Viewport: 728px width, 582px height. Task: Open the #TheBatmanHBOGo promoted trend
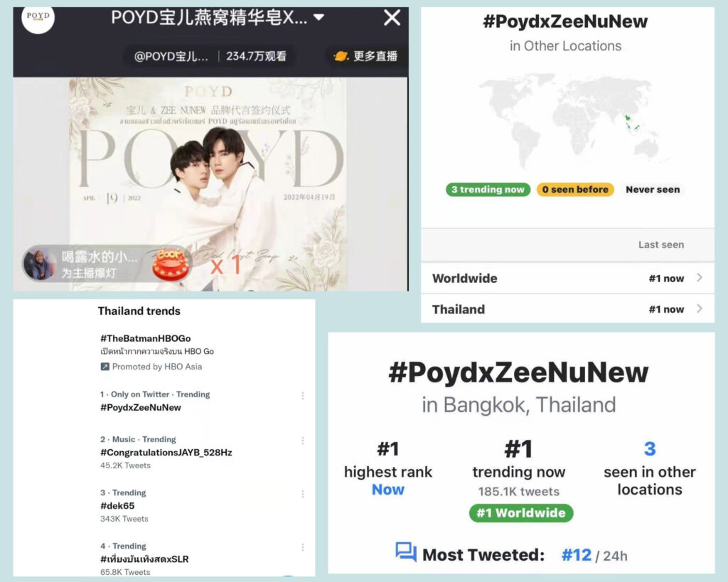145,338
